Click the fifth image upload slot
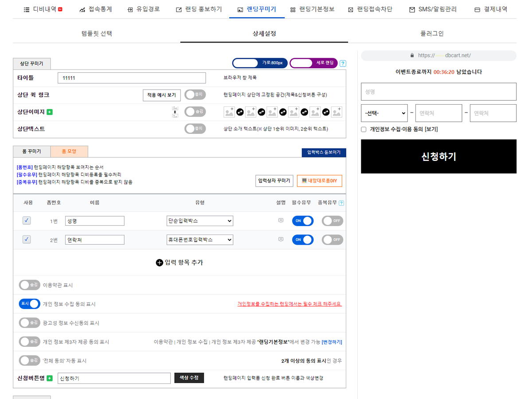Image resolution: width=532 pixels, height=399 pixels. click(315, 112)
